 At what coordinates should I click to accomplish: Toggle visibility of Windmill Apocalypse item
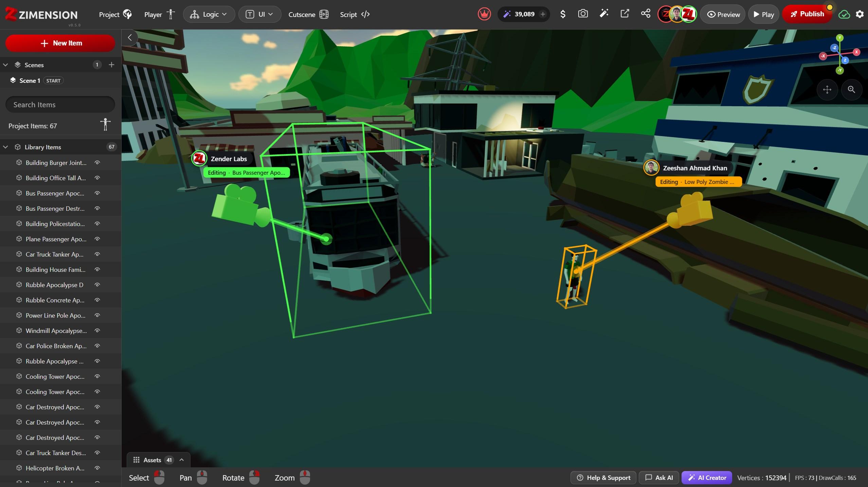pos(97,331)
